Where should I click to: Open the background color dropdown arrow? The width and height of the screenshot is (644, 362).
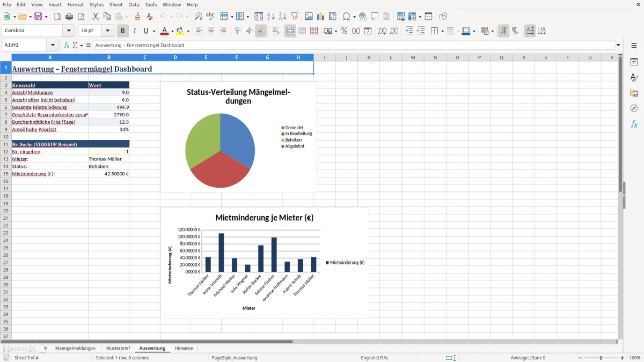coord(188,31)
